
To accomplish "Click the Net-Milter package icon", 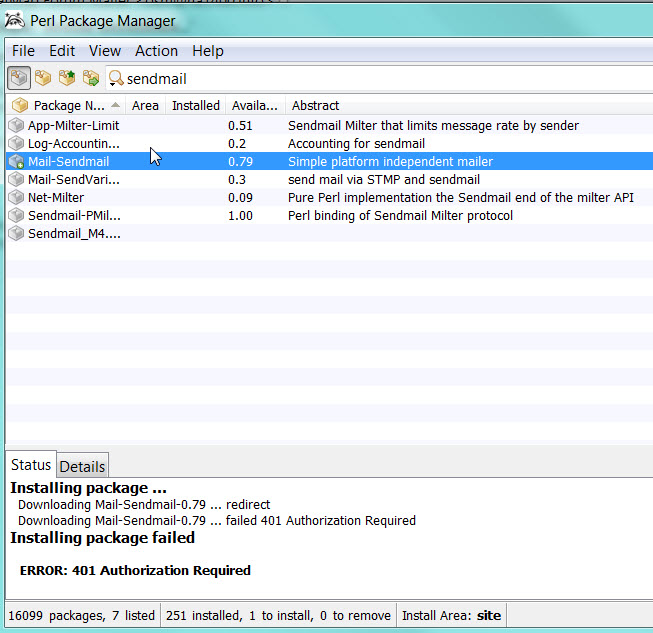I will [16, 197].
